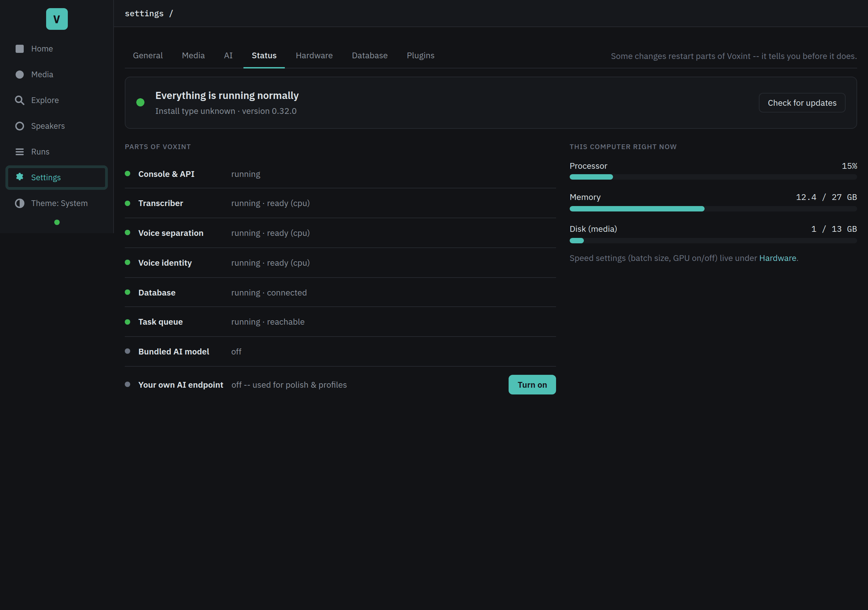Click the grey dot for Your own AI endpoint

(127, 384)
